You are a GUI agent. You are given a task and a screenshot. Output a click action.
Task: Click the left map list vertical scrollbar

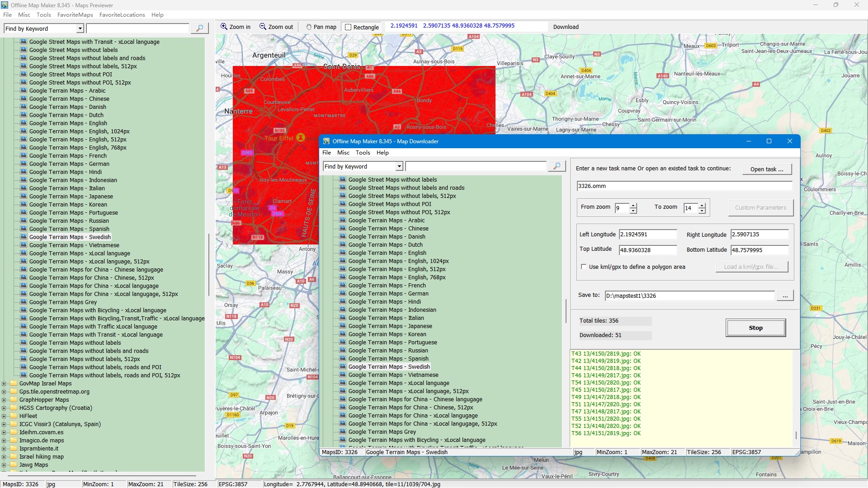(x=208, y=264)
